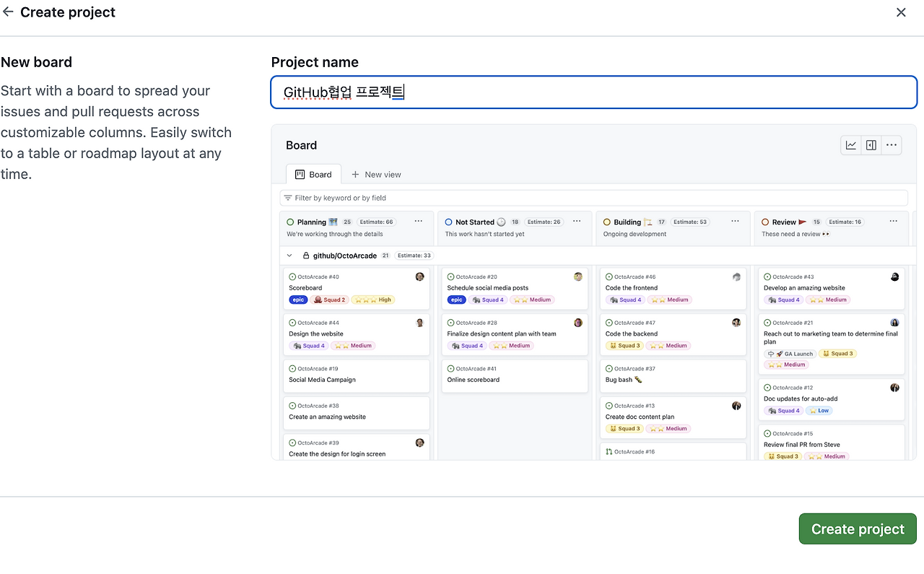The width and height of the screenshot is (924, 574).
Task: Open the Doc updates for auto-add card
Action: pos(832,399)
